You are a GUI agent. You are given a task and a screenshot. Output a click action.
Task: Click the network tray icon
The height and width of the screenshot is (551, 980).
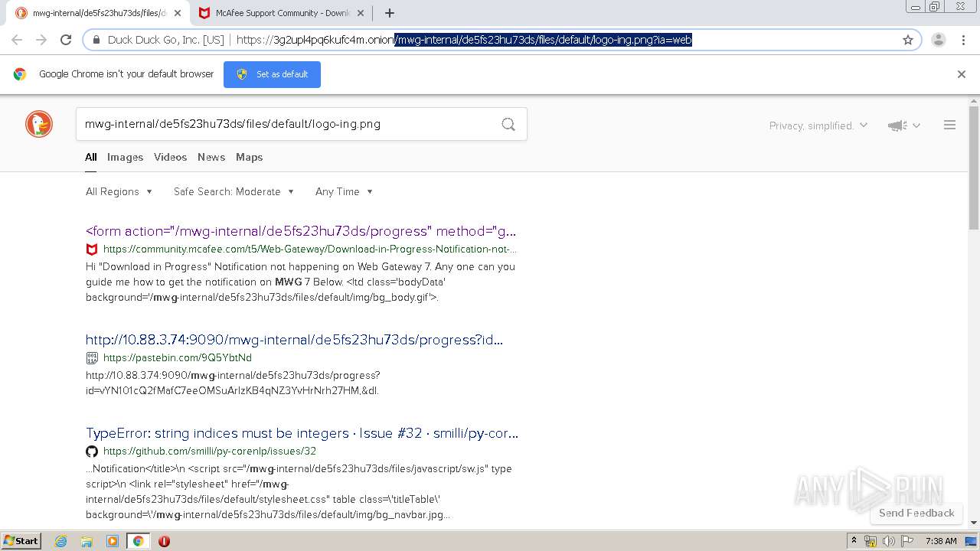coord(871,541)
